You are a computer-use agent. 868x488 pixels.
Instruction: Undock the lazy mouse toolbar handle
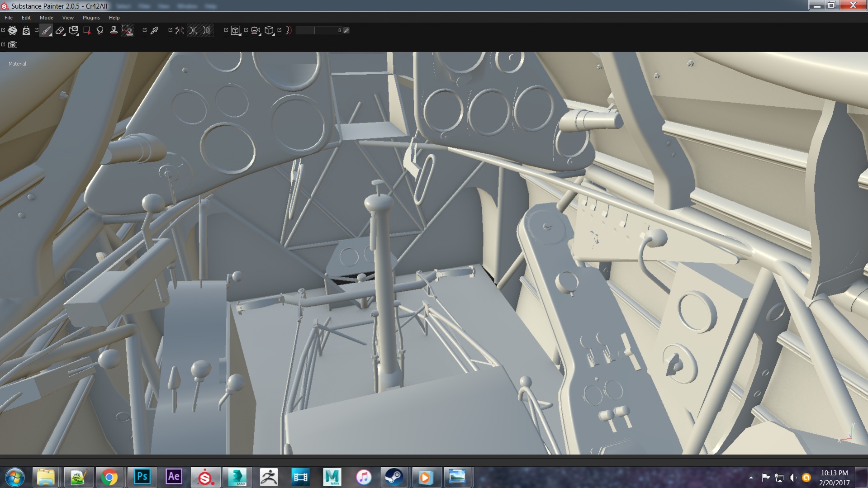(280, 30)
